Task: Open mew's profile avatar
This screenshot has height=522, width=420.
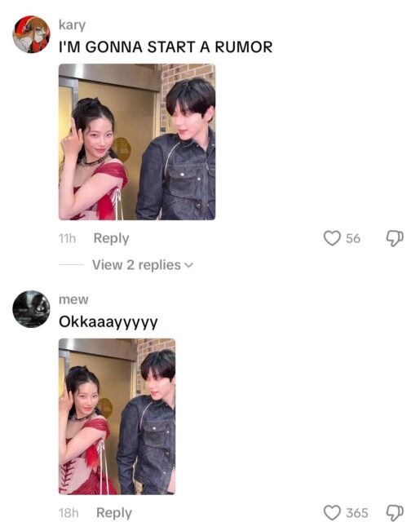Action: (31, 309)
